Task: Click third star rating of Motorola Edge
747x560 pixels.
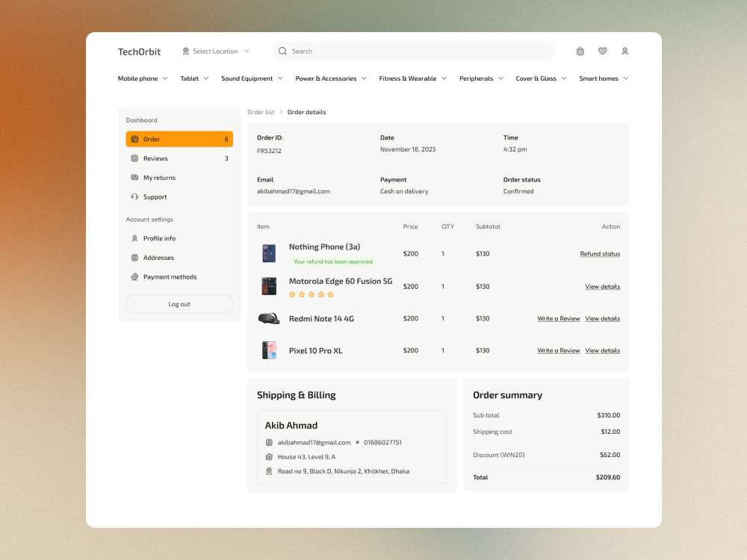Action: 311,294
